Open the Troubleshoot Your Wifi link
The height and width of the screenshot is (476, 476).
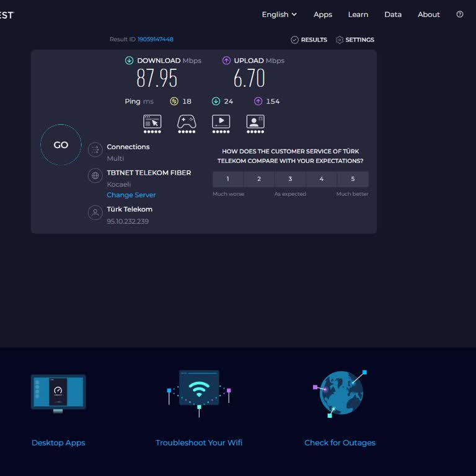(x=199, y=443)
